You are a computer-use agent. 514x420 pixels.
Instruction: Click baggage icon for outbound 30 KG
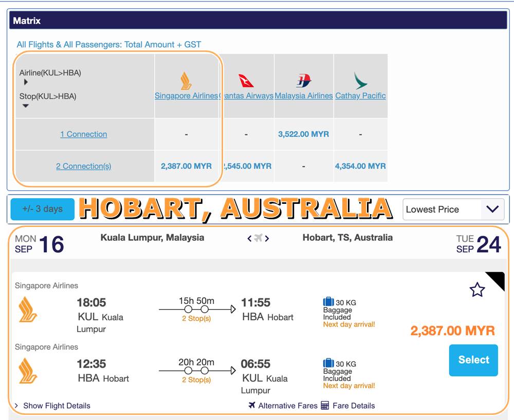tap(328, 301)
